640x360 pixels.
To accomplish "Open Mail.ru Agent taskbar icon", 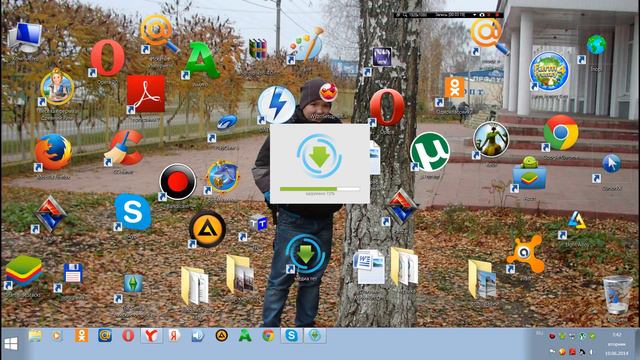I will [105, 336].
